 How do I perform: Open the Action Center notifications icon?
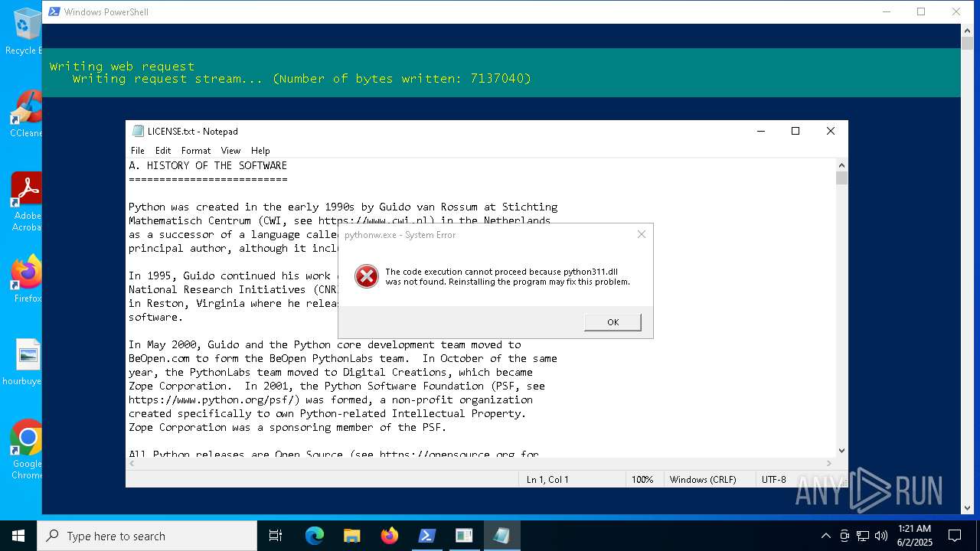[x=955, y=536]
